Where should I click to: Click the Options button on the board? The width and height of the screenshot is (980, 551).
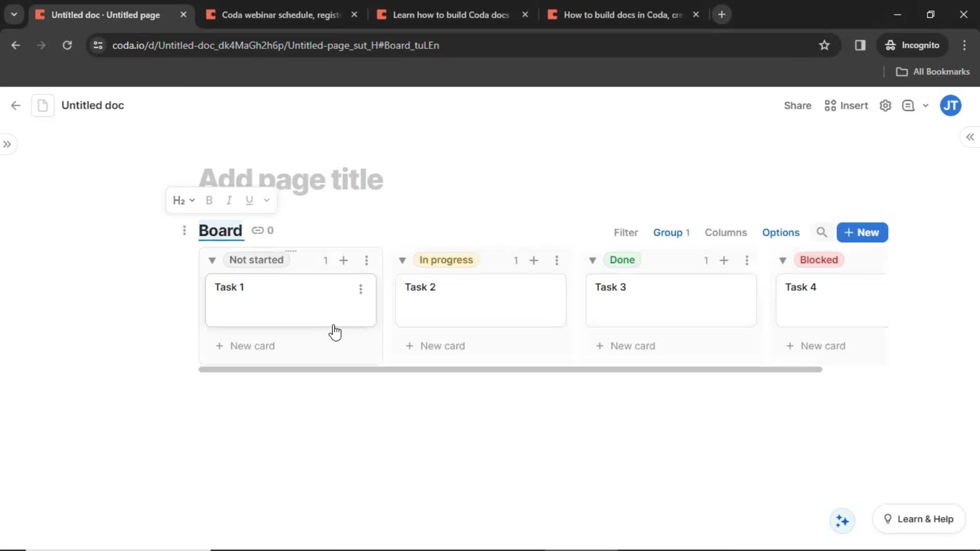click(781, 232)
